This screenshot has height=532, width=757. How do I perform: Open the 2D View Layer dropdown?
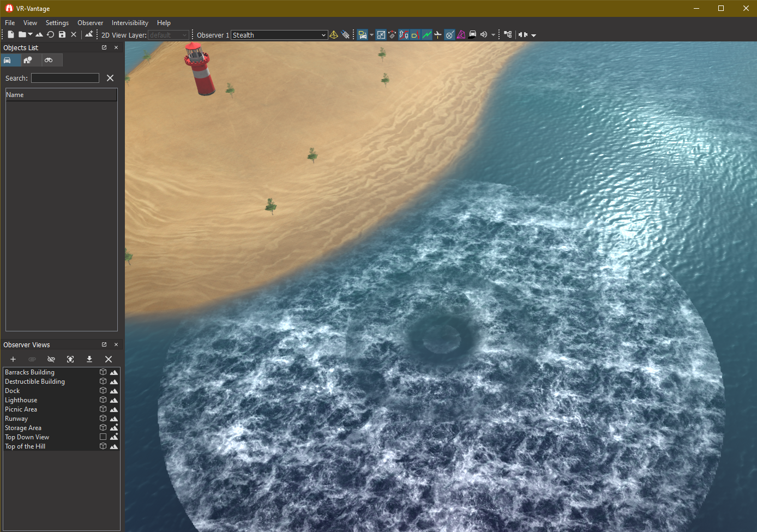tap(169, 35)
